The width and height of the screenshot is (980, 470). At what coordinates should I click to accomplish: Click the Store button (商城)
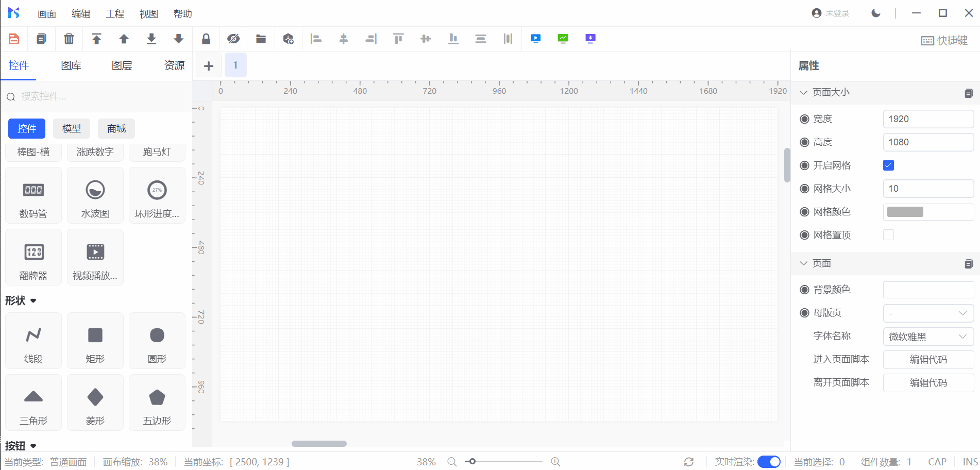pyautogui.click(x=116, y=129)
